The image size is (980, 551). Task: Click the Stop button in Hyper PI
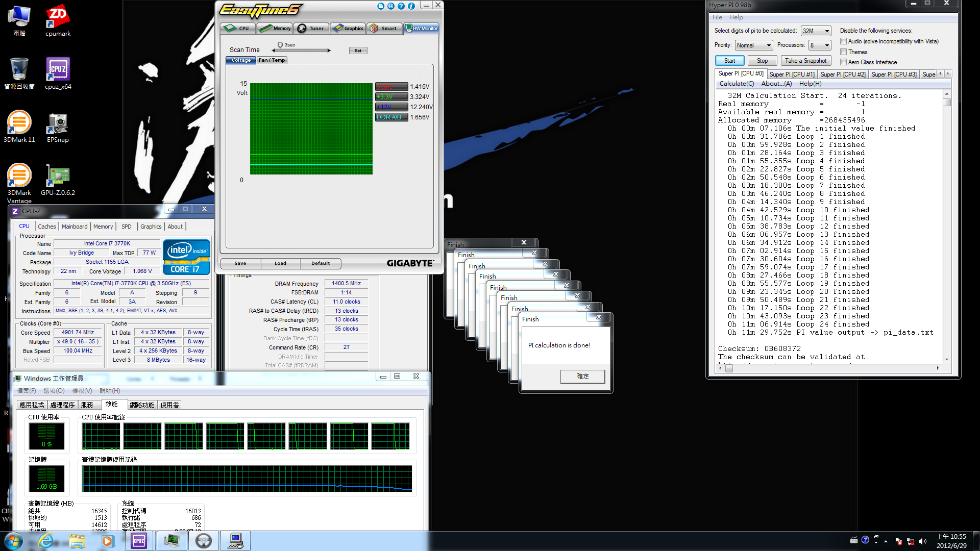[762, 61]
